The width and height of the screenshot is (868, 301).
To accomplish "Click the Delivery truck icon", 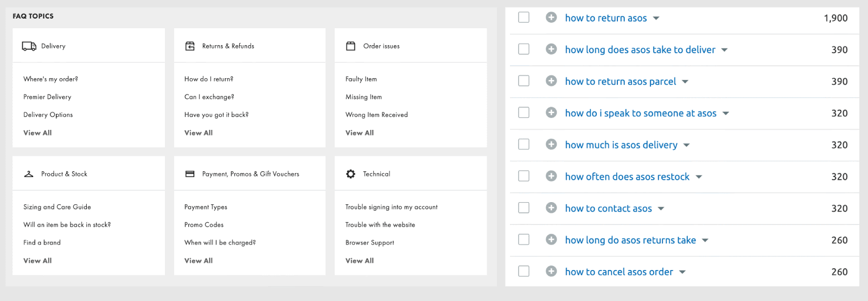I will (29, 46).
